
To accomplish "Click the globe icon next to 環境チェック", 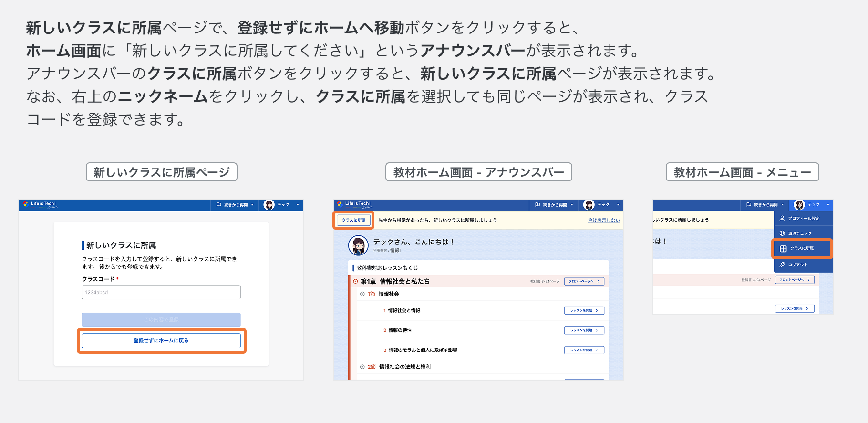I will coord(782,233).
